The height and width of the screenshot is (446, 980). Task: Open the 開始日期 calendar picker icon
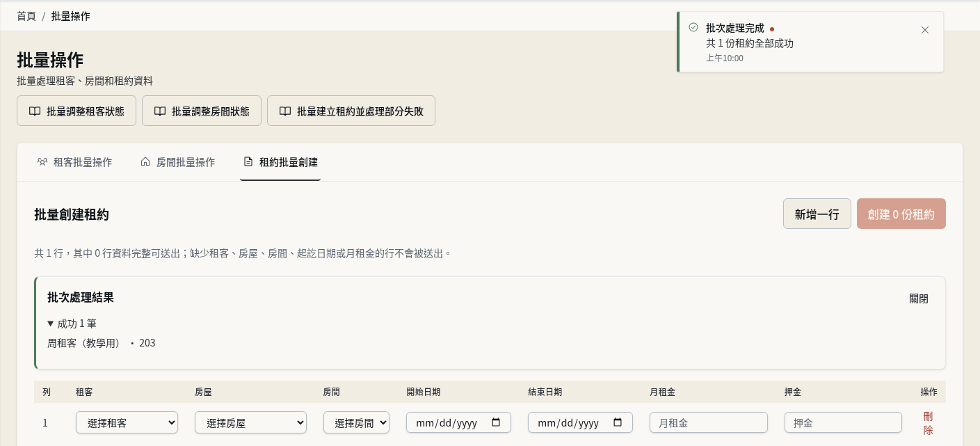[x=496, y=422]
